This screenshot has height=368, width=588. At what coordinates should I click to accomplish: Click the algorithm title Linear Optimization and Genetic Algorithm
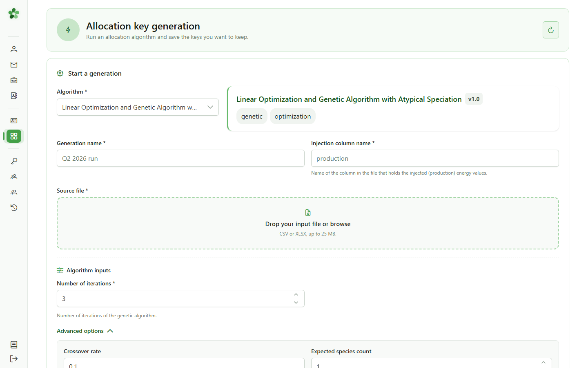(349, 99)
